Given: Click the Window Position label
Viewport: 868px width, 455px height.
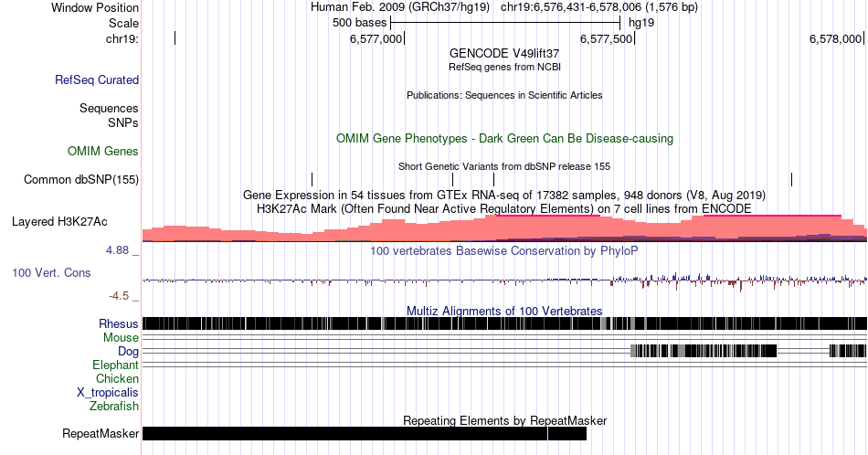Looking at the screenshot, I should click(95, 7).
